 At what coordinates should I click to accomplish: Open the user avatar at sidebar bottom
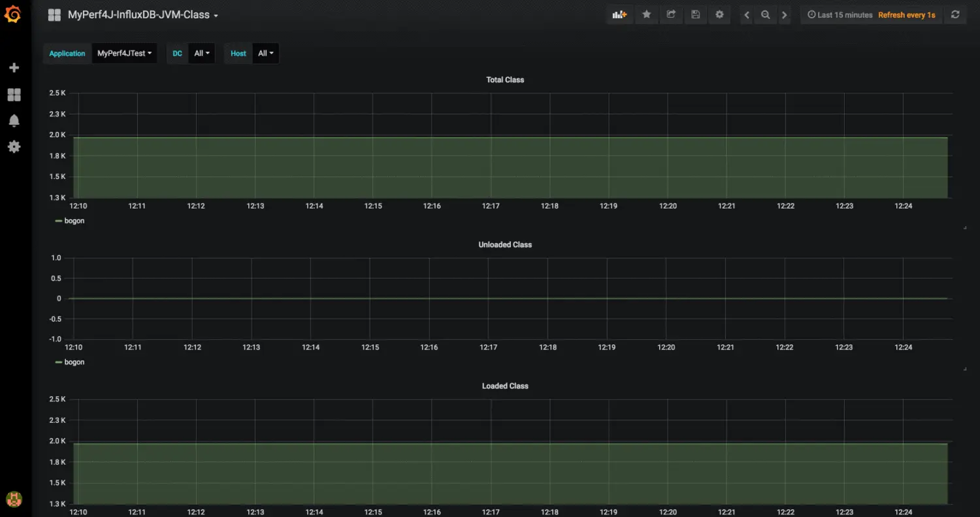click(x=13, y=500)
